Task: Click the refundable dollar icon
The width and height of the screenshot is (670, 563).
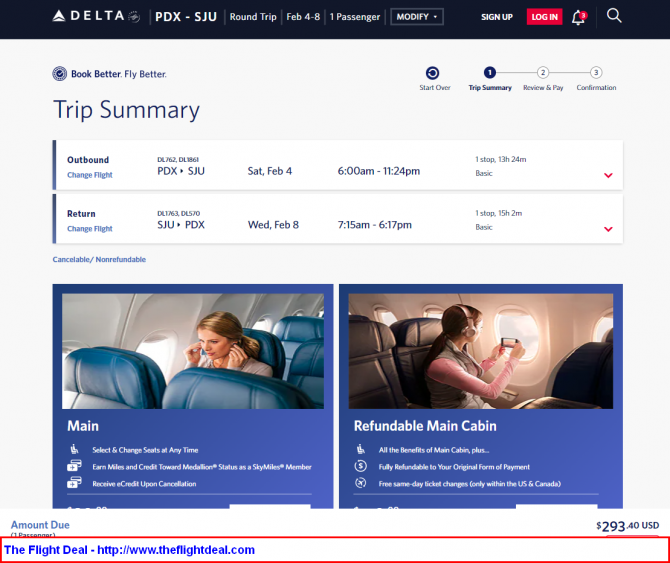Action: tap(361, 466)
